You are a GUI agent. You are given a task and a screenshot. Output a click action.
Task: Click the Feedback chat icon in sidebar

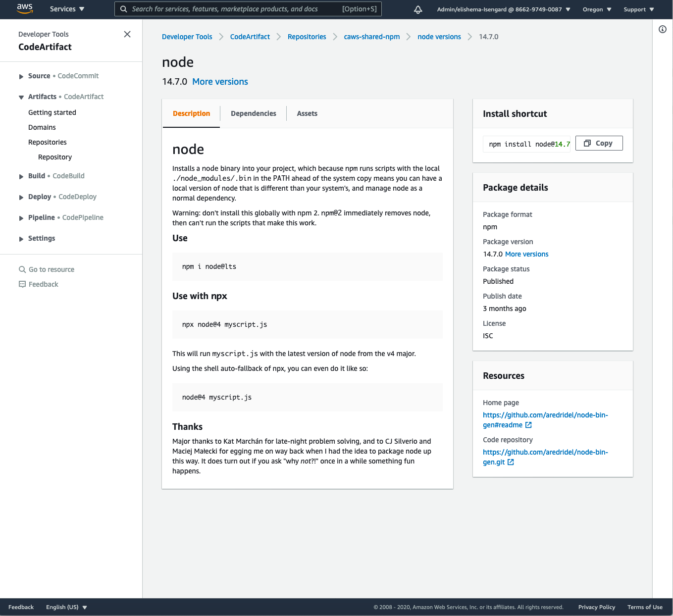[x=22, y=284]
